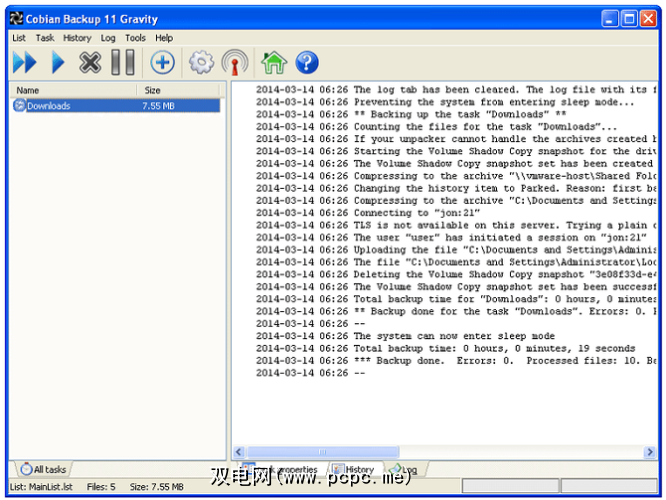This screenshot has width=666, height=500.
Task: Click the Cobian Backup title bar icon
Action: pos(16,19)
